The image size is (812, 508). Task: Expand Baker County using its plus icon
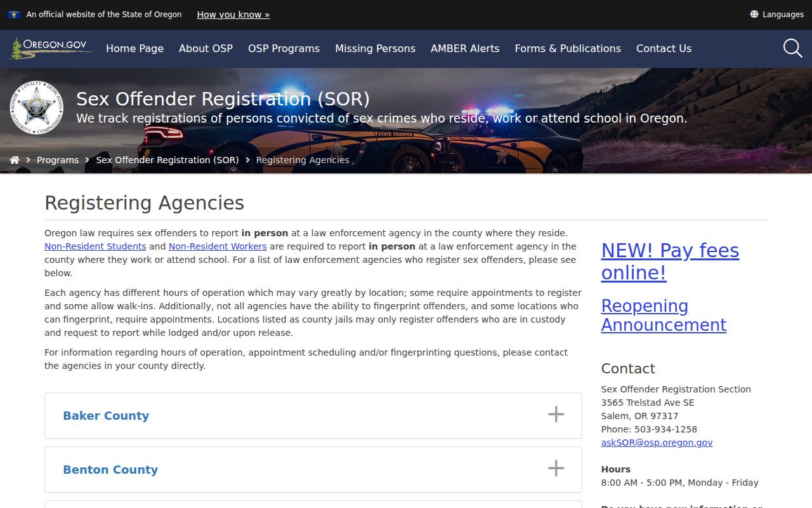click(x=556, y=415)
